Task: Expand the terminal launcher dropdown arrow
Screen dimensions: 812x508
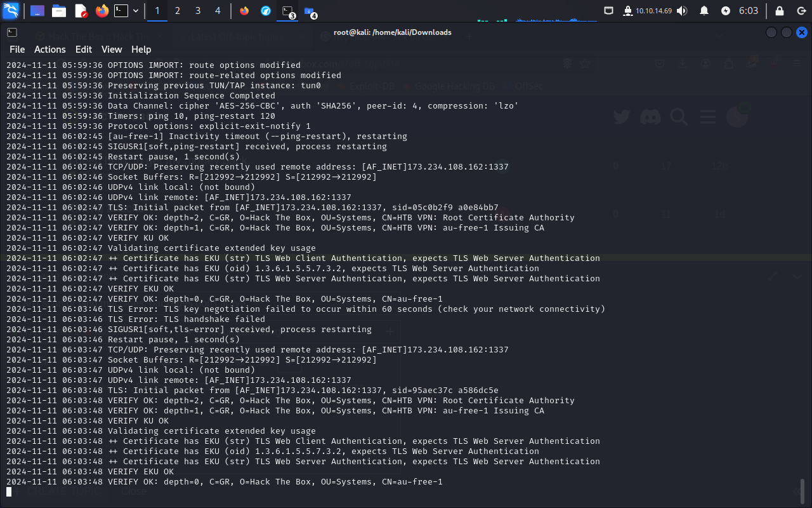Action: click(135, 11)
